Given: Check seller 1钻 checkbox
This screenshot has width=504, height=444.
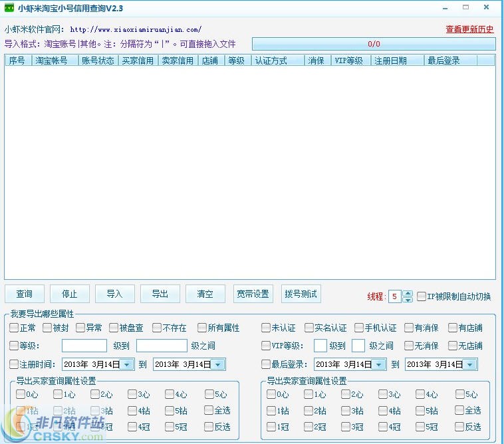Looking at the screenshot, I should tap(271, 411).
